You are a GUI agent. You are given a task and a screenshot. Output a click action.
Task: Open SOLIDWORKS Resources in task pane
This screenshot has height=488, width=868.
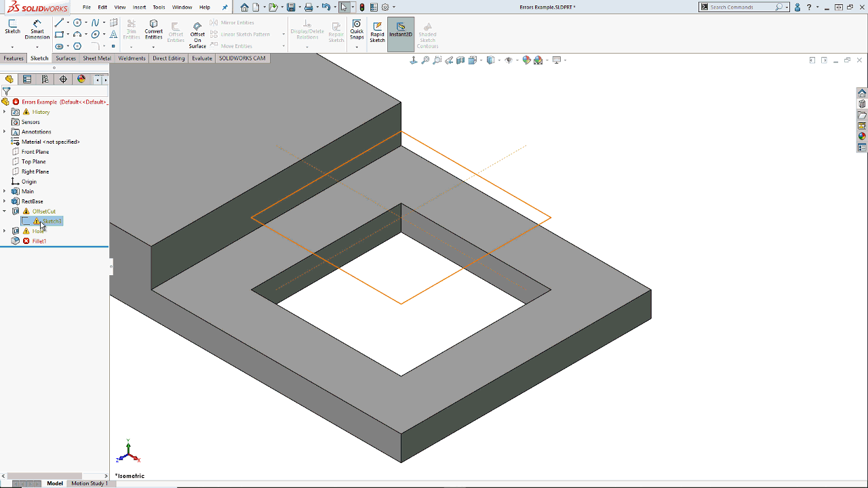(862, 93)
